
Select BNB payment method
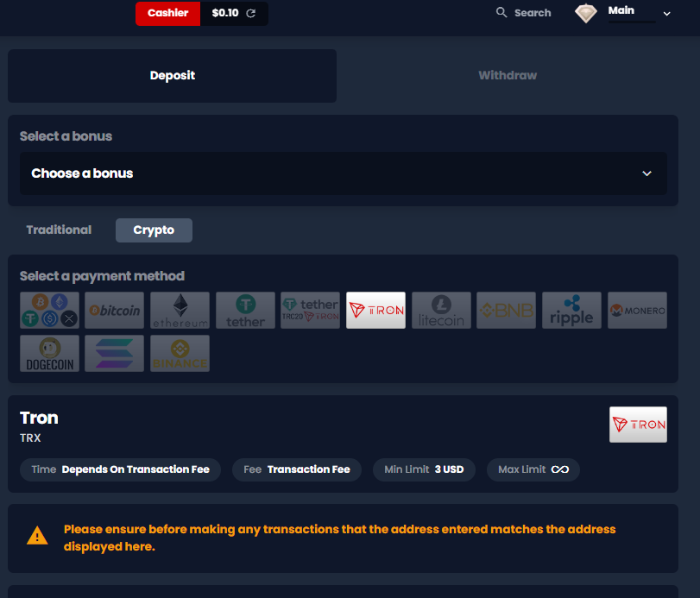coord(507,310)
